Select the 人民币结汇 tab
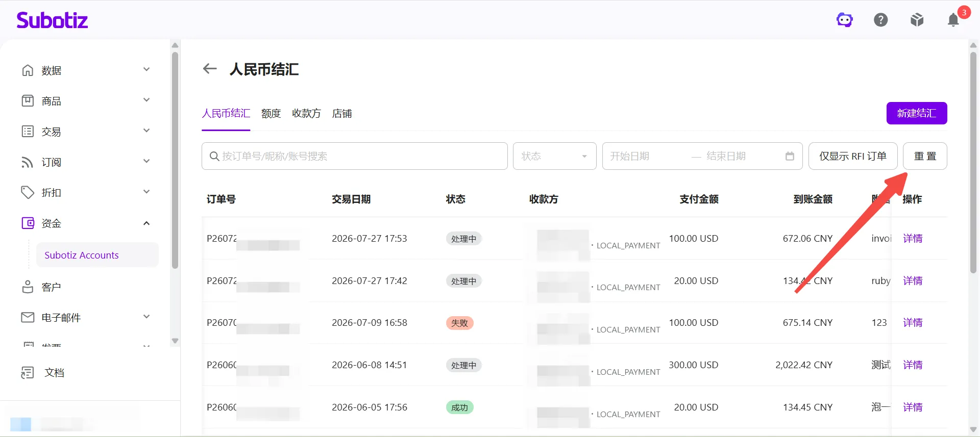This screenshot has height=437, width=980. 226,113
